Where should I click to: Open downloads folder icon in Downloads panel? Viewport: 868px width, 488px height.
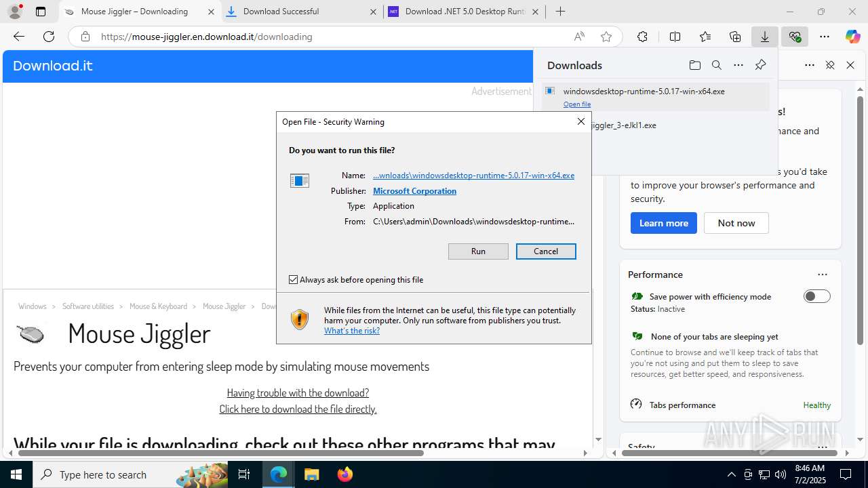point(695,65)
